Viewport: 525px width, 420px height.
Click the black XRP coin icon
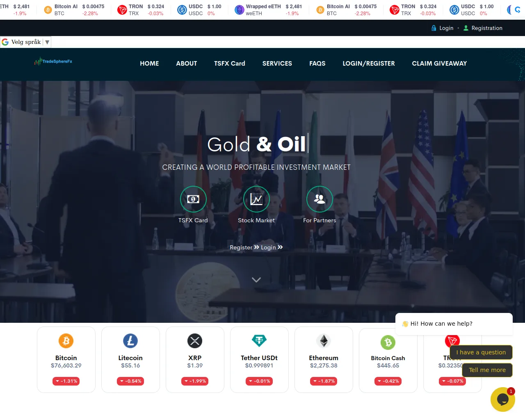click(x=195, y=341)
